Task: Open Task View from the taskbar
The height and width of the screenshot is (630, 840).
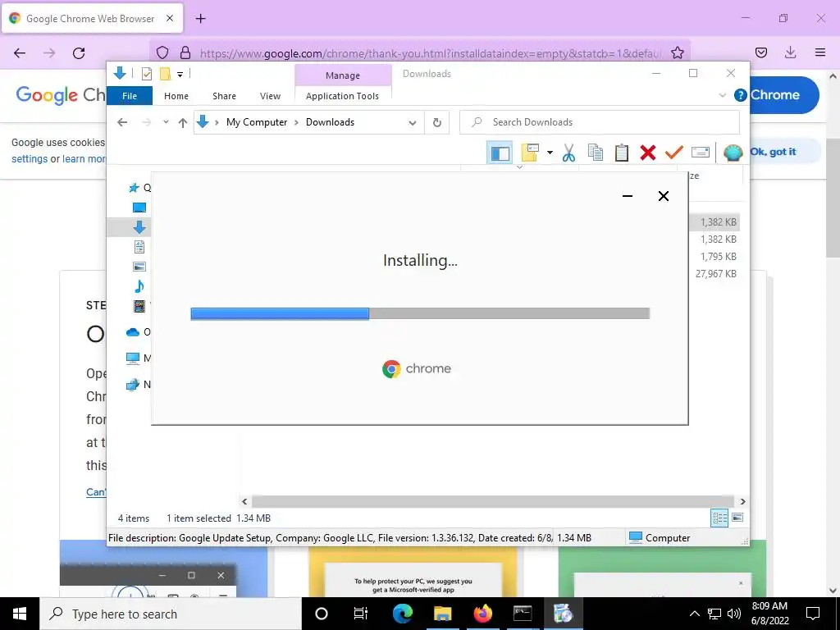Action: (361, 614)
